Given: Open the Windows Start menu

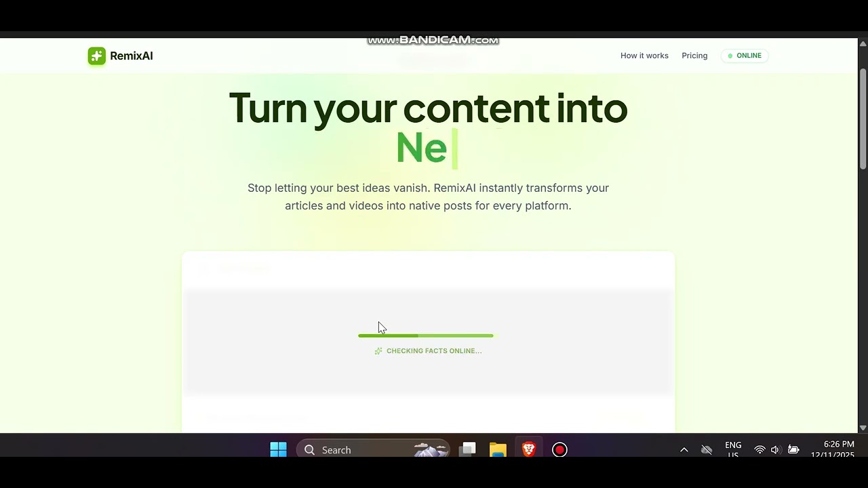Looking at the screenshot, I should [x=279, y=449].
